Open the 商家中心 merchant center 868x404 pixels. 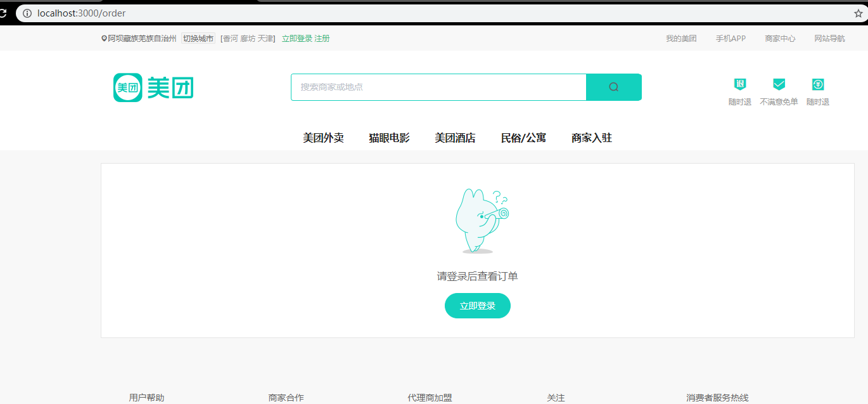click(779, 38)
